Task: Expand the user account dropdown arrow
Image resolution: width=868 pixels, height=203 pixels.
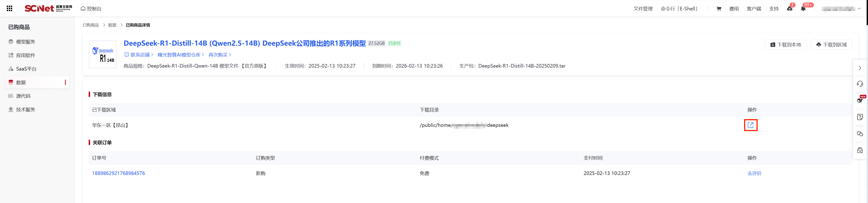Action: click(x=859, y=9)
